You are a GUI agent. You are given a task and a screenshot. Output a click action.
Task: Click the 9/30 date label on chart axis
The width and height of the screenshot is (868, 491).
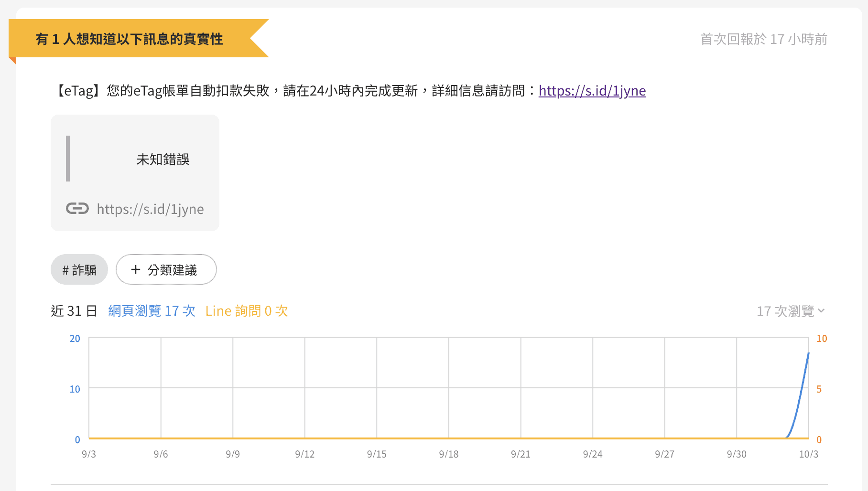coord(737,454)
